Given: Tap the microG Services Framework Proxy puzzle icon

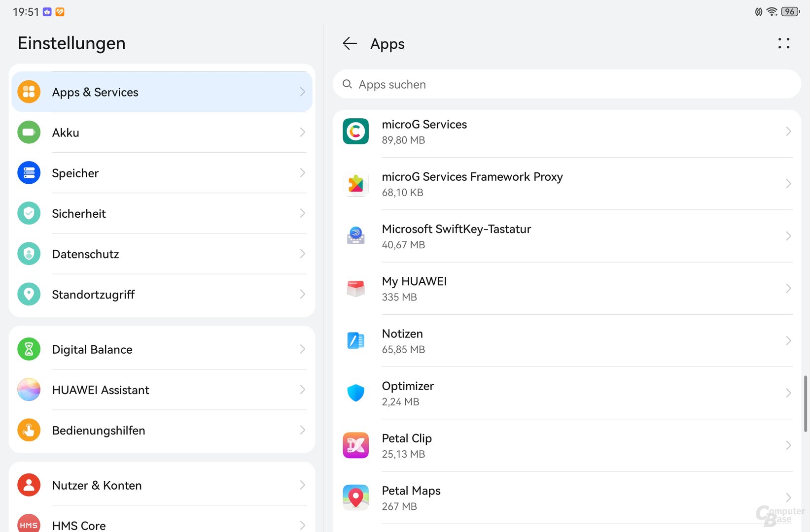Looking at the screenshot, I should 355,184.
